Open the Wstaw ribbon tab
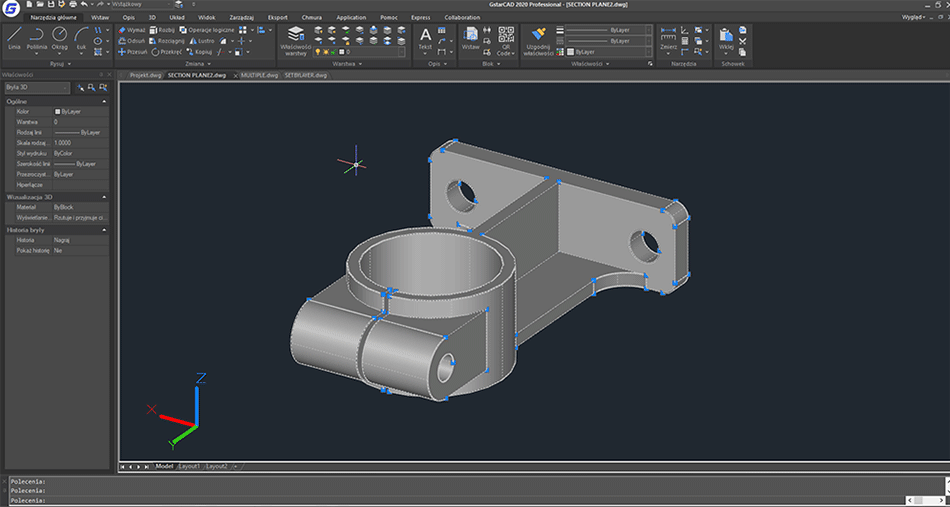This screenshot has width=950, height=507. click(100, 17)
